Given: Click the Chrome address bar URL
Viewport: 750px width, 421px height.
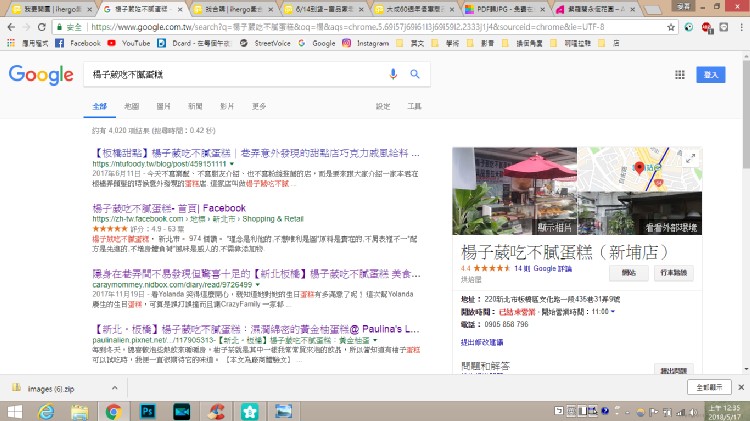Looking at the screenshot, I should 347,27.
